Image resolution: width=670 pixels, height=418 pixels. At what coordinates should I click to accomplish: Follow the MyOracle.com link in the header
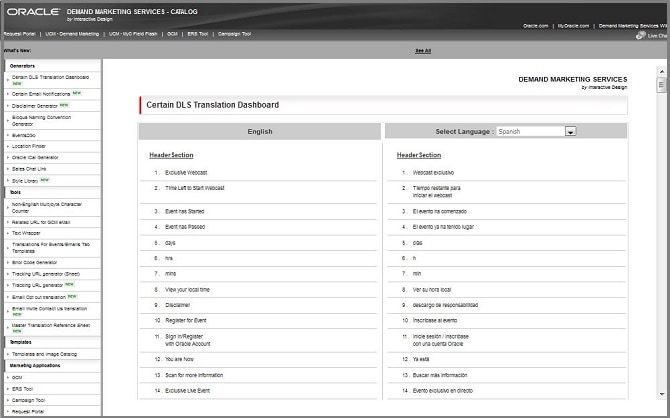point(573,26)
